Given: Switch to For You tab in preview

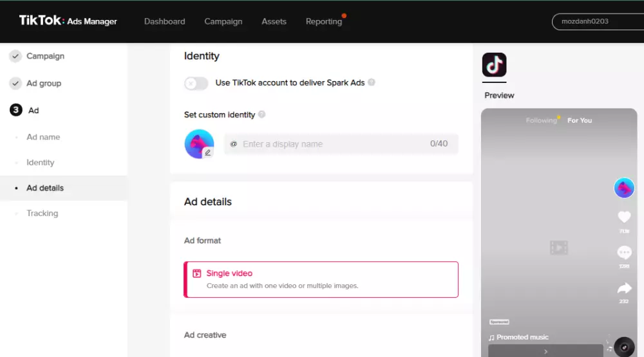Looking at the screenshot, I should [x=580, y=120].
